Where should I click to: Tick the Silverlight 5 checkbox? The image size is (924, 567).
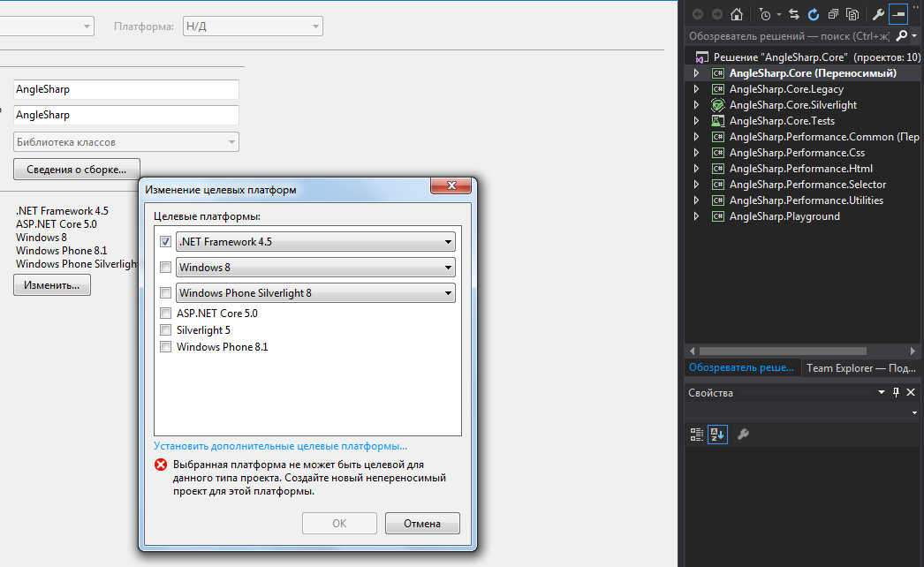click(165, 330)
